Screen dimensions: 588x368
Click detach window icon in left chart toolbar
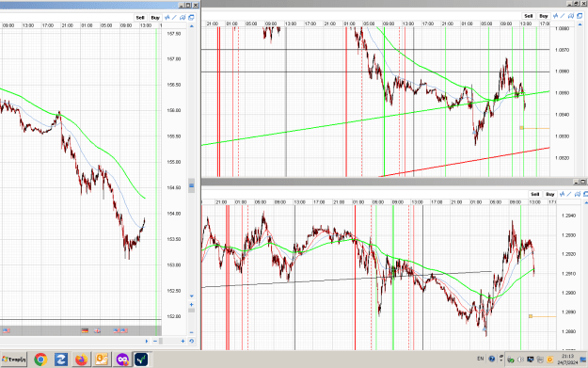click(x=191, y=18)
